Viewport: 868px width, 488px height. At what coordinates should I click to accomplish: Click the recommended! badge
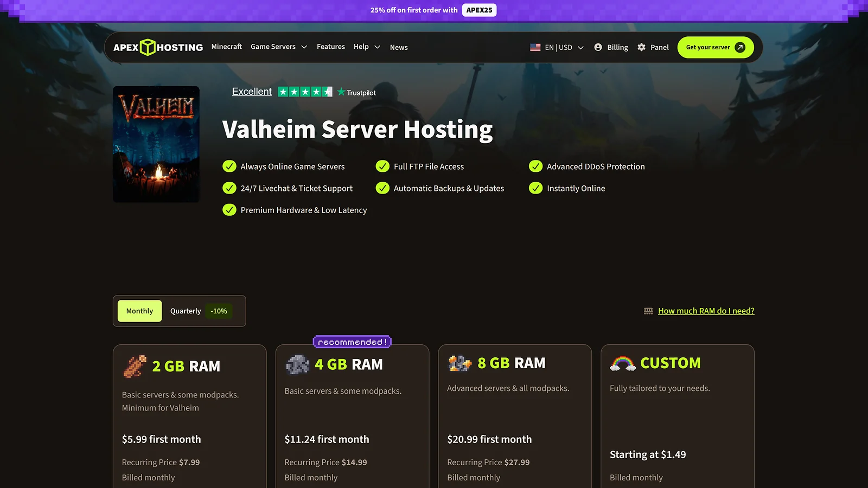tap(352, 342)
